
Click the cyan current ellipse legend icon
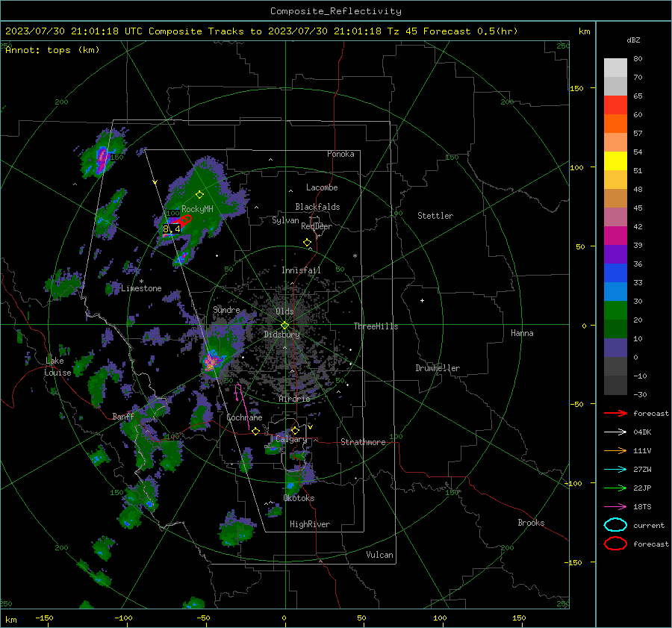615,525
